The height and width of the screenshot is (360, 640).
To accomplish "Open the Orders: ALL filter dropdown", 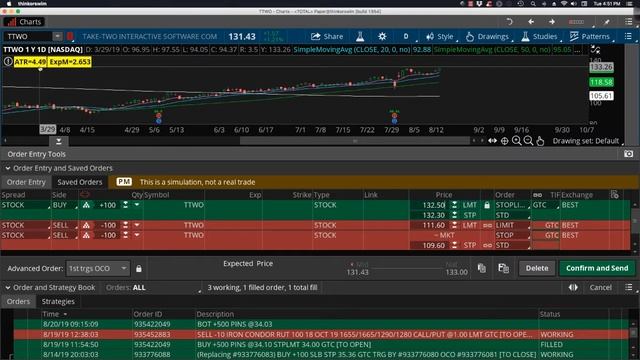I will coord(153,288).
